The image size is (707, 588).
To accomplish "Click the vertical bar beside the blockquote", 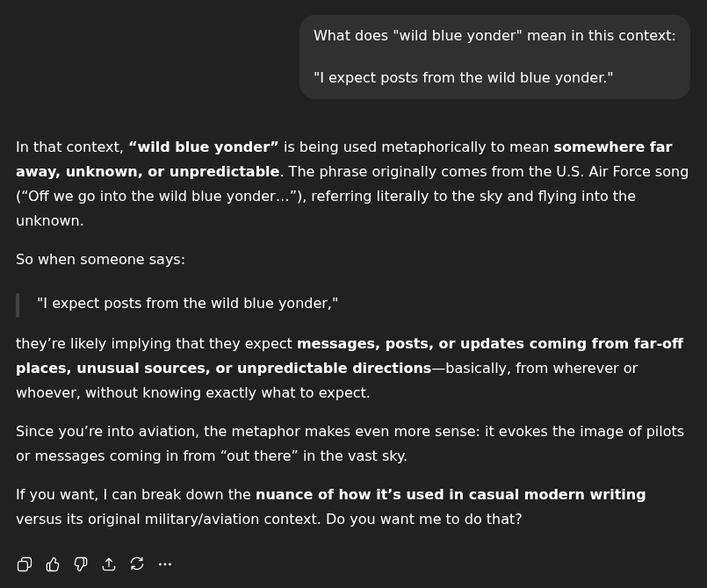I will [18, 305].
